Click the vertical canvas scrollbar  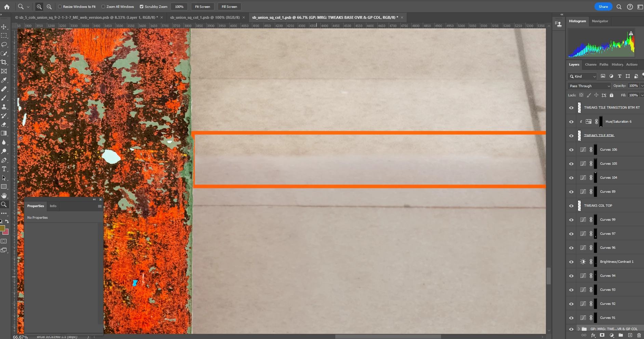549,276
